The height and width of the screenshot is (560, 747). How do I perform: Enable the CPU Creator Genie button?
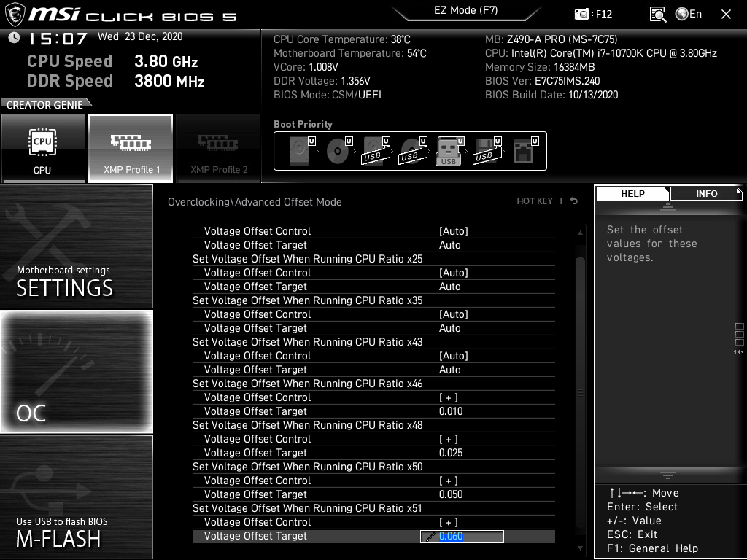click(x=43, y=148)
